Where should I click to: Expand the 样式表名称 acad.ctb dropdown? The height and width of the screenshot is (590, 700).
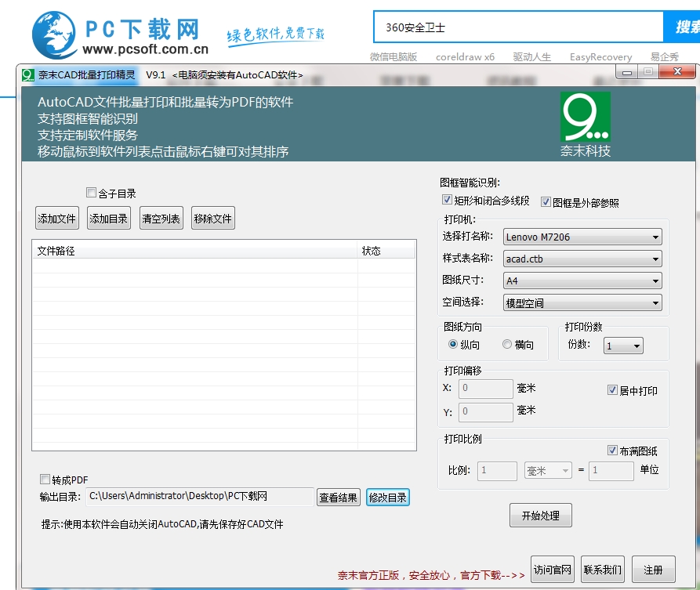pyautogui.click(x=582, y=259)
